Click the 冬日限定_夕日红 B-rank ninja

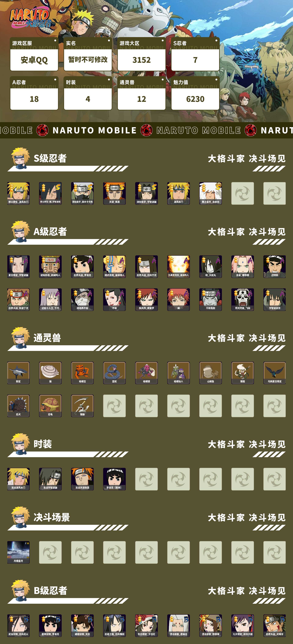pyautogui.click(x=146, y=626)
